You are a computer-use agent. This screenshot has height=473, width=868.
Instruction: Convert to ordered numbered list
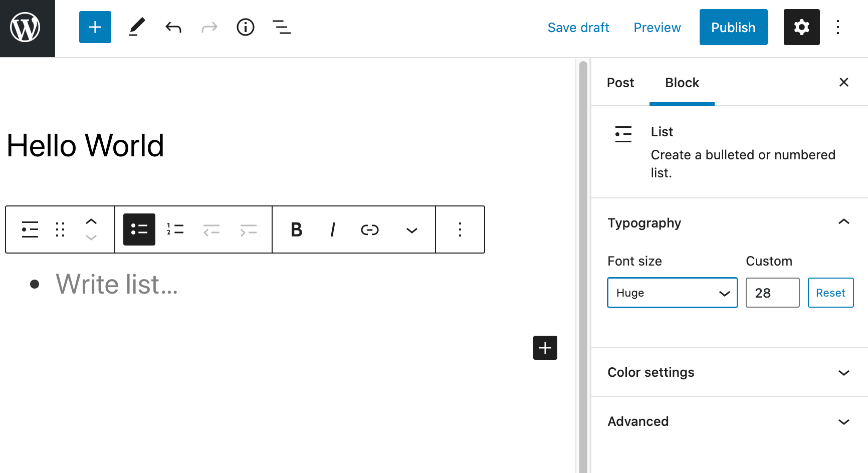tap(175, 229)
